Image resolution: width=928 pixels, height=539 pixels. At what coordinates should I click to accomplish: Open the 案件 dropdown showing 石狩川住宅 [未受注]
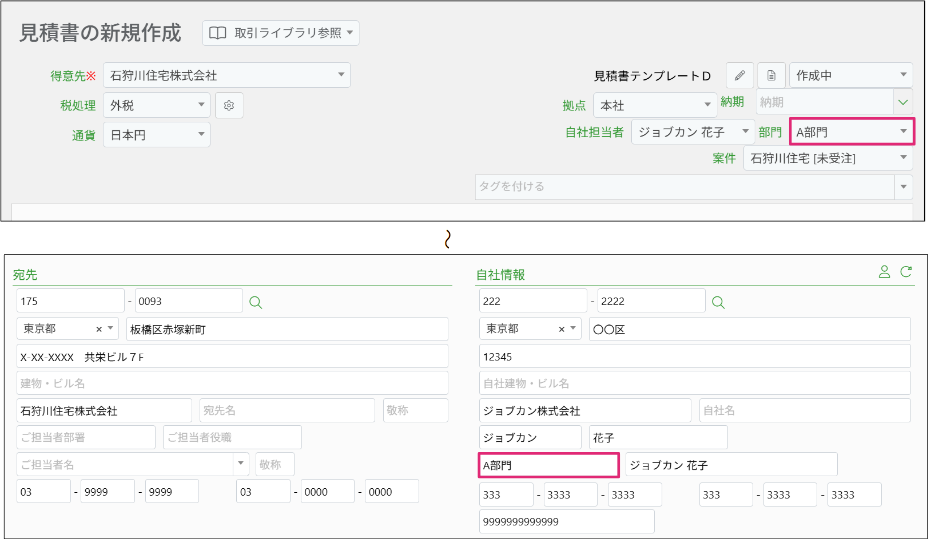[x=828, y=158]
